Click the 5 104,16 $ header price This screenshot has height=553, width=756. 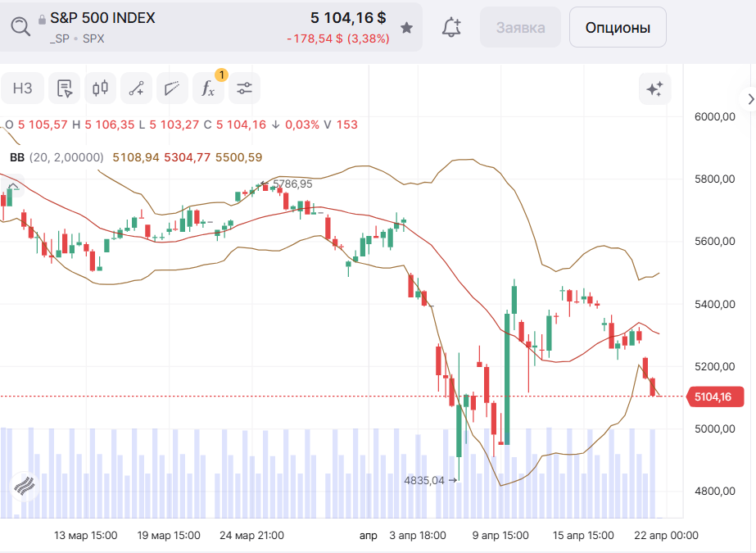[347, 18]
